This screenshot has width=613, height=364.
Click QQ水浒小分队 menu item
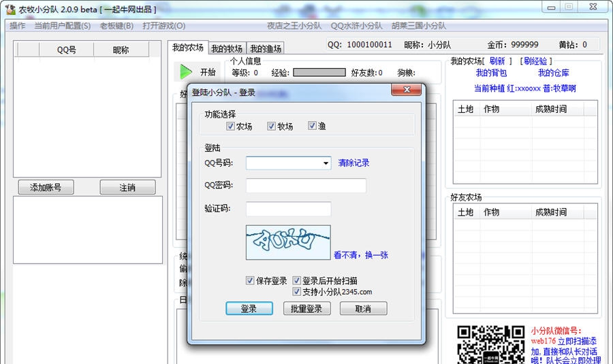(356, 26)
